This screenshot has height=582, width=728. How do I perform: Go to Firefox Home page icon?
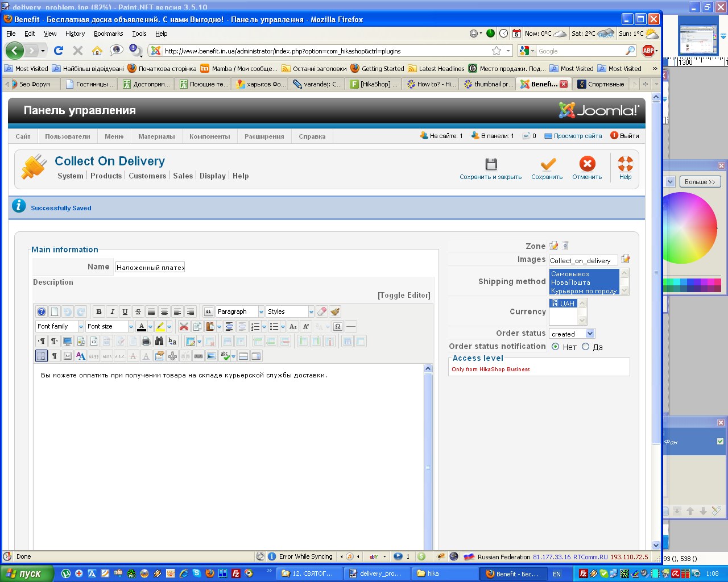97,51
